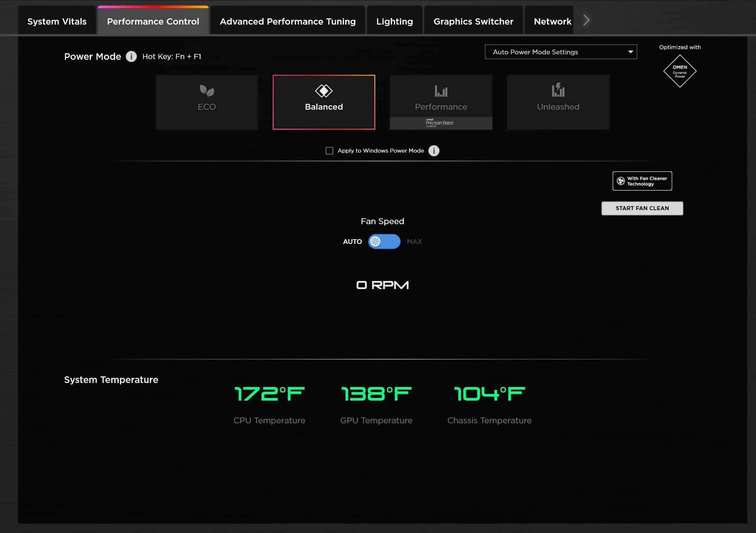Show more tabs with the right chevron
756x533 pixels.
[x=586, y=20]
